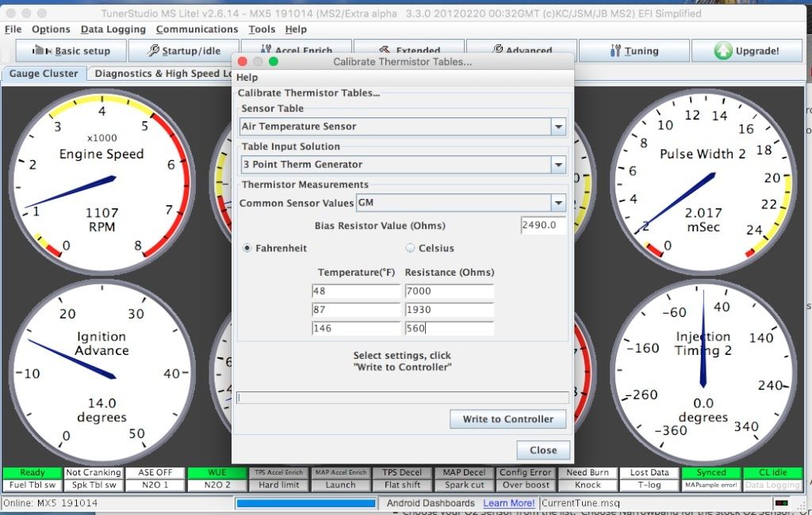Open the Learn More! link
This screenshot has height=515, width=812.
508,502
